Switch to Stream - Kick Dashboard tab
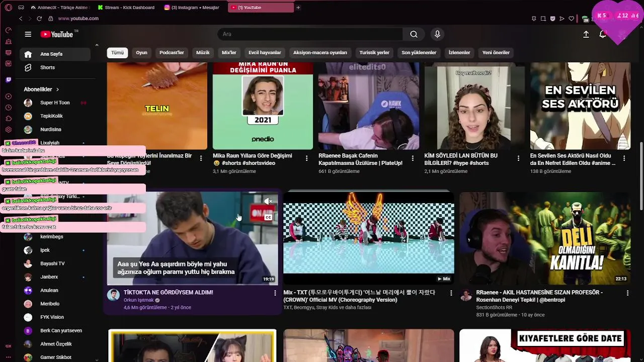644x362 pixels. tap(126, 8)
